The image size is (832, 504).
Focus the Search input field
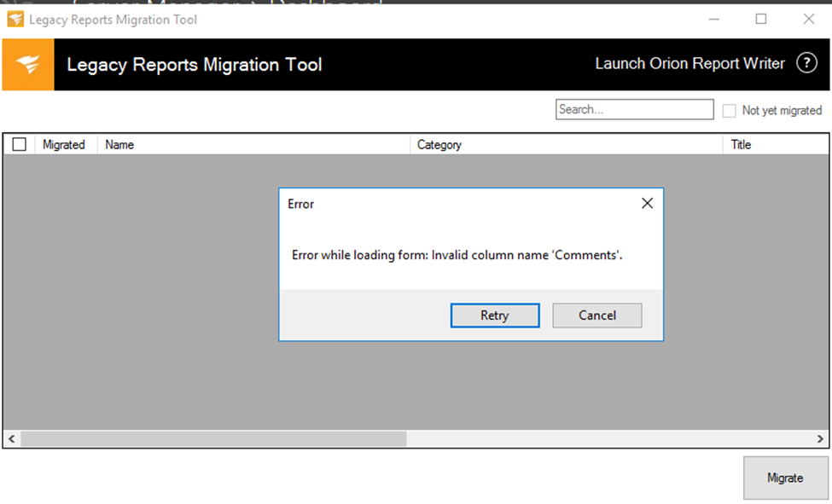pos(634,109)
